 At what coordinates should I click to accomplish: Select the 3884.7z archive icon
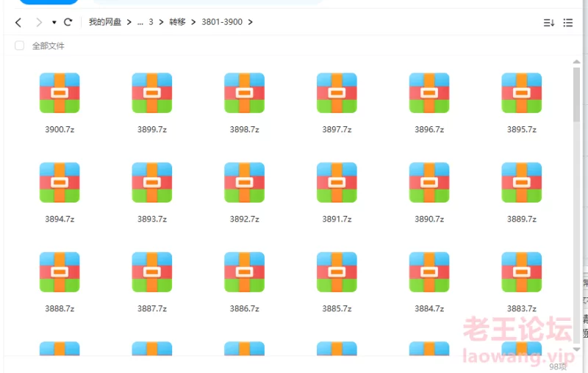pyautogui.click(x=429, y=272)
